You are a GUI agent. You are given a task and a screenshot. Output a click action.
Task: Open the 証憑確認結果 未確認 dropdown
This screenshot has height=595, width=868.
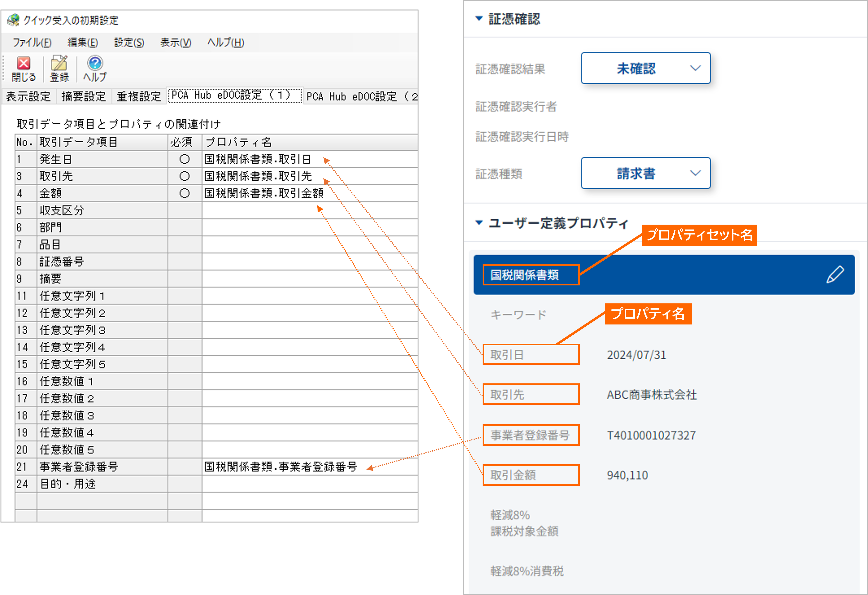click(646, 68)
